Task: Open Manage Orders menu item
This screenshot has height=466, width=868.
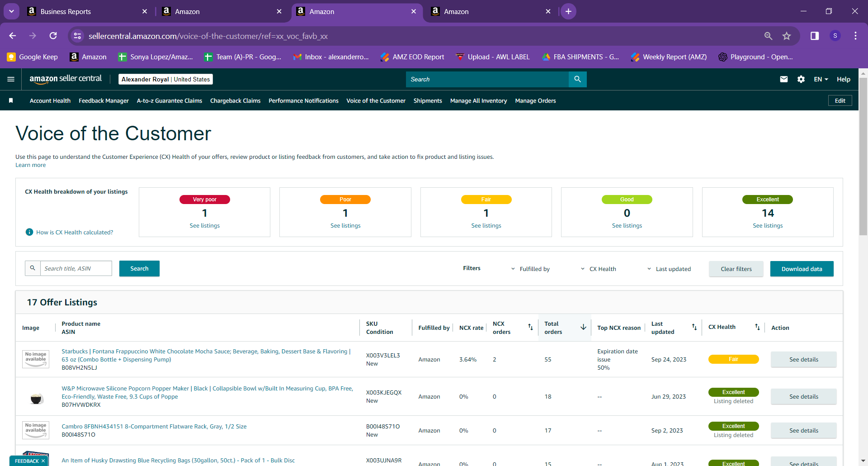Action: point(535,100)
